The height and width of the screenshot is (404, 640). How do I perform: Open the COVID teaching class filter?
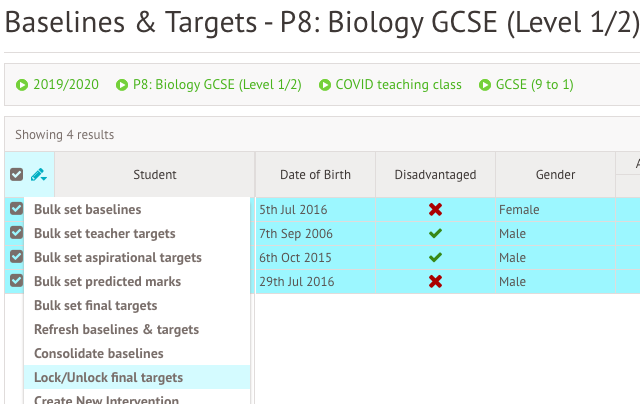coord(398,84)
